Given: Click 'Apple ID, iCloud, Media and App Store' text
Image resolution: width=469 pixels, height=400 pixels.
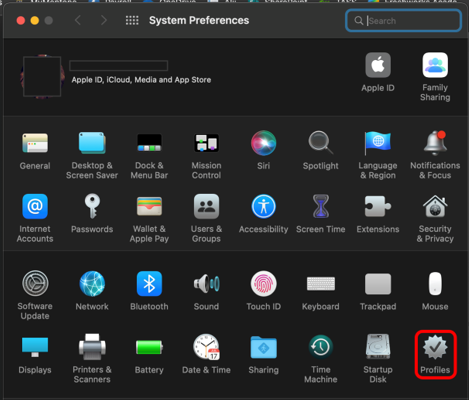Looking at the screenshot, I should [x=141, y=80].
